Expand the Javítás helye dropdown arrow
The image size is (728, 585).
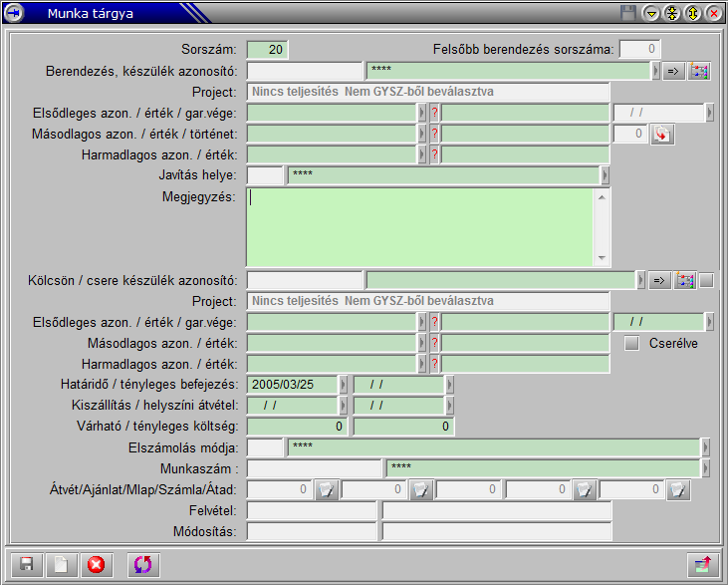[605, 175]
